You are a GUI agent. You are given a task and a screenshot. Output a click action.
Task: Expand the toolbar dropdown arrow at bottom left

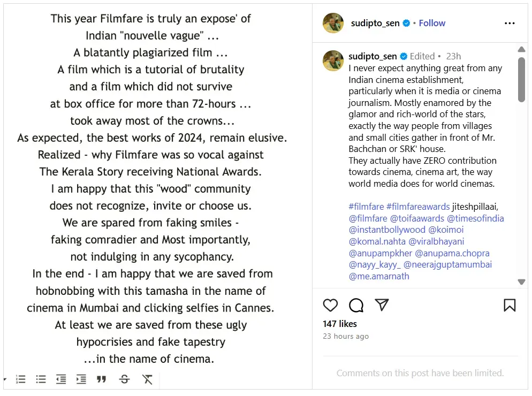5,379
